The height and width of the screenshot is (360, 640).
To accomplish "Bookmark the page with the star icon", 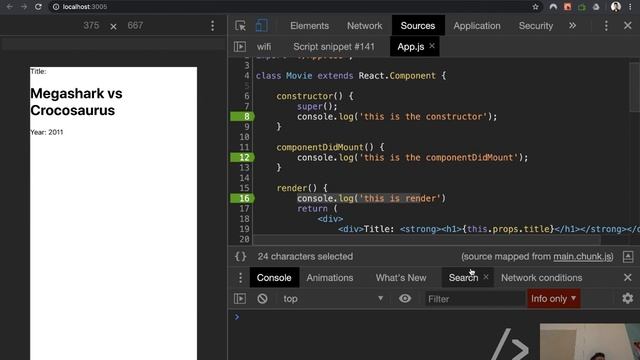I will 535,7.
